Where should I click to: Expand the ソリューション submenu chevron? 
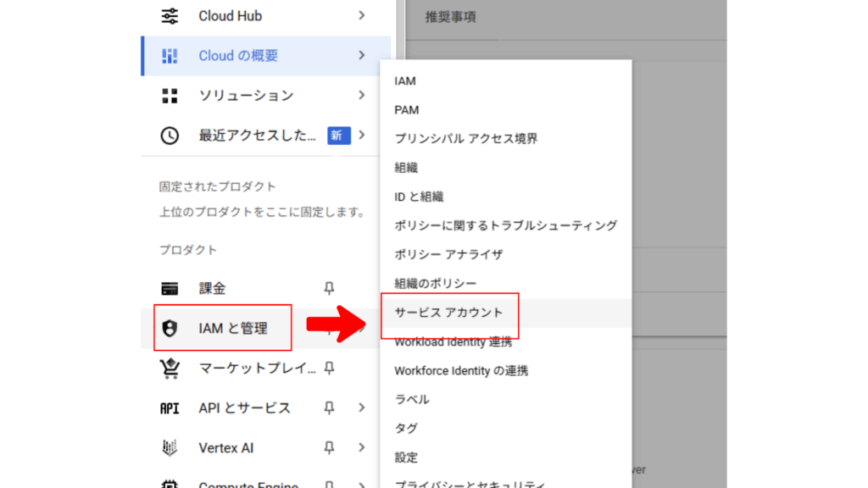(361, 95)
